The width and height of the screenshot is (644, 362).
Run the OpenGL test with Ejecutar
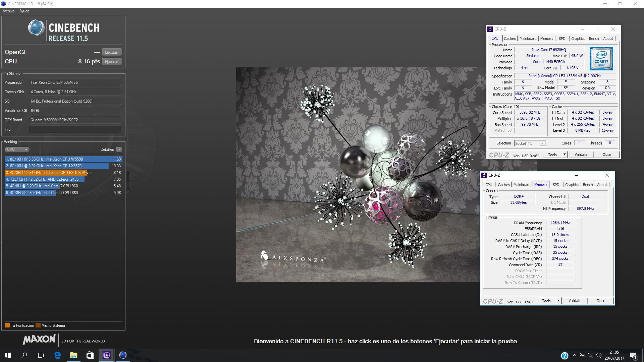coord(111,52)
